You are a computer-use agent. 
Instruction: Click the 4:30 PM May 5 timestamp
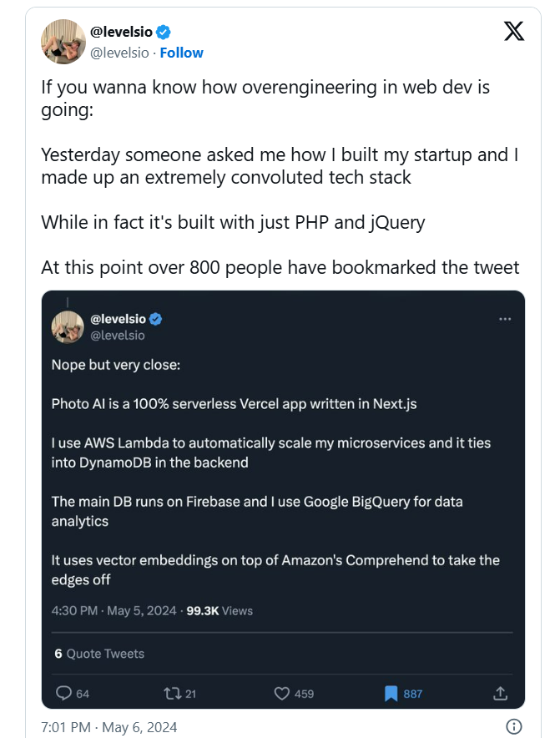[x=114, y=610]
